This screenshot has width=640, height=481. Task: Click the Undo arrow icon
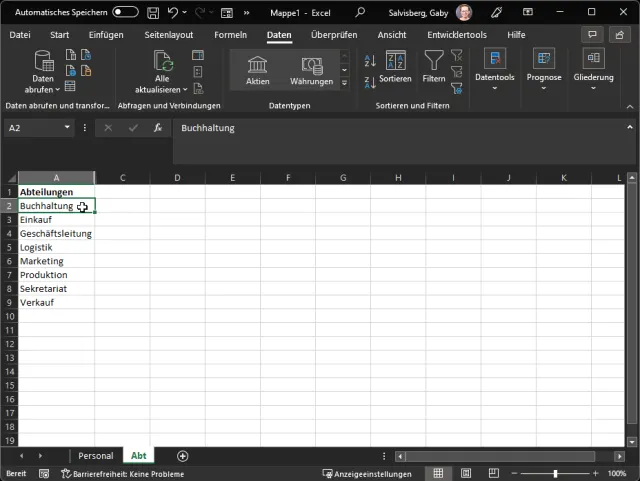point(173,12)
